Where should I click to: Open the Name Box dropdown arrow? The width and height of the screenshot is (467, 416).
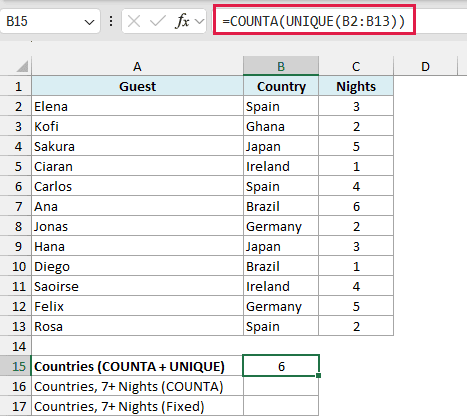point(89,22)
